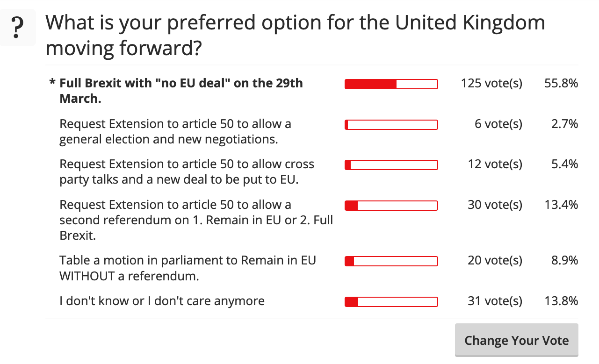599x364 pixels.
Task: Click the second referendum option text
Action: tap(196, 220)
